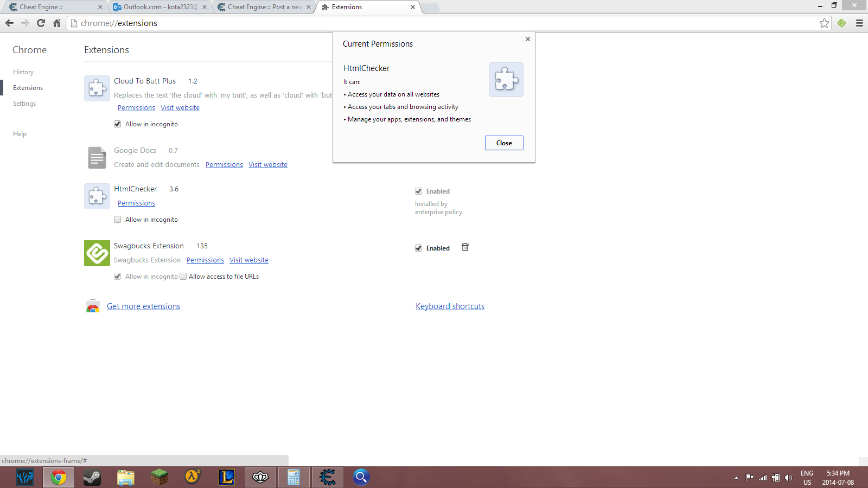
Task: Open Steam from the taskbar
Action: click(92, 477)
